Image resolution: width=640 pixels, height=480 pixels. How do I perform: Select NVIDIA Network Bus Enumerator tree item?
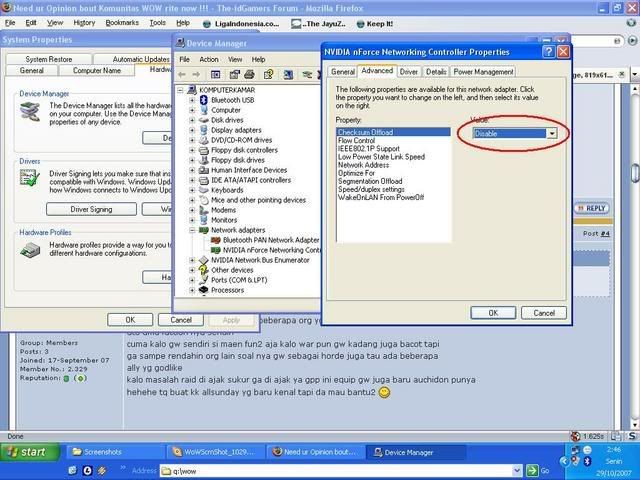(x=260, y=260)
